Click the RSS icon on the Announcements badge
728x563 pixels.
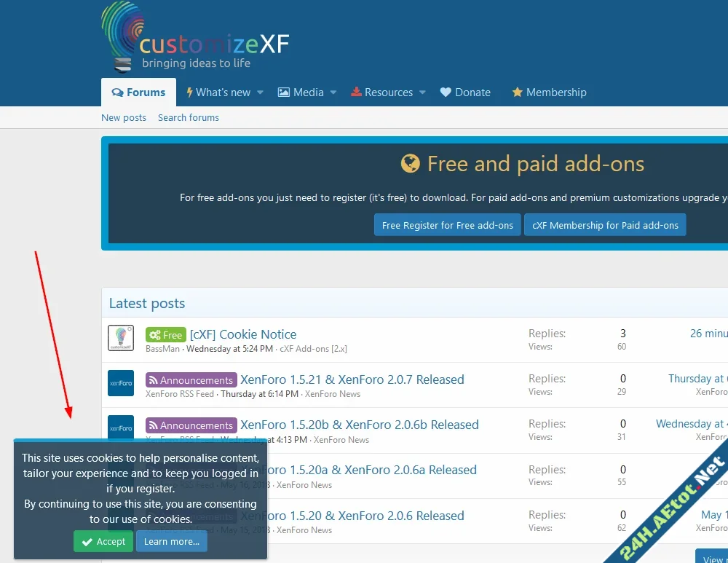(154, 379)
